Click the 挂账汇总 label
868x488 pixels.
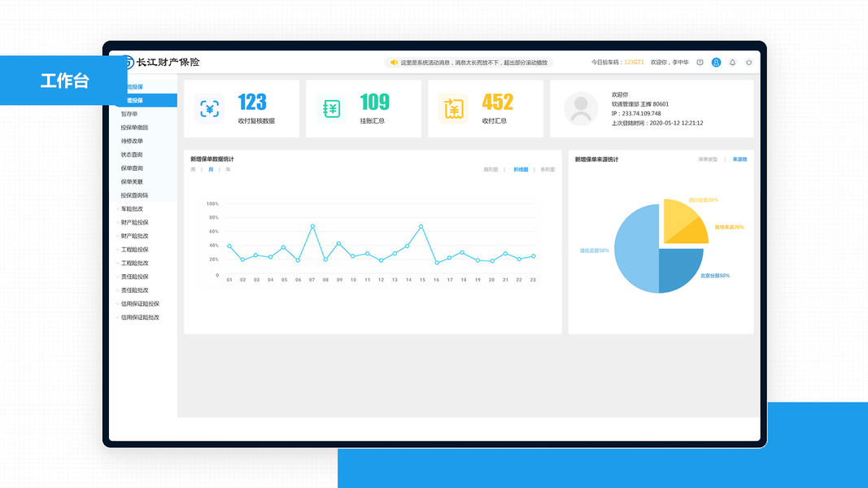(372, 120)
